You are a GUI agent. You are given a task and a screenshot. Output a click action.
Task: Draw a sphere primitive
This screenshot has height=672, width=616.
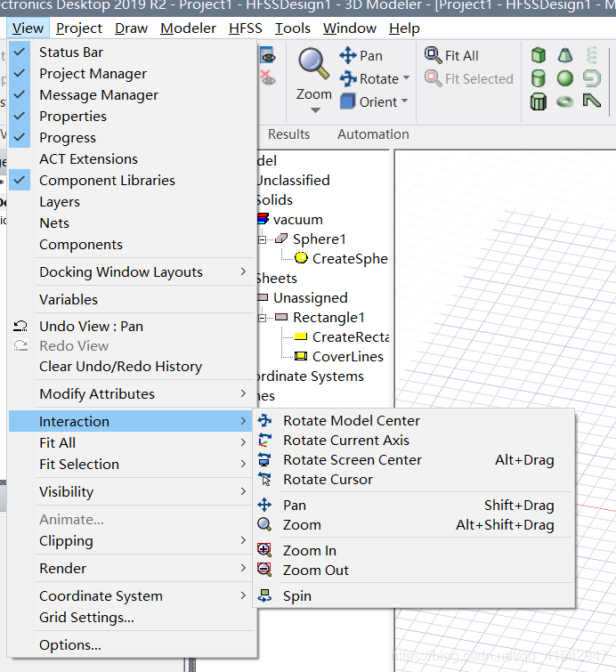click(x=565, y=78)
